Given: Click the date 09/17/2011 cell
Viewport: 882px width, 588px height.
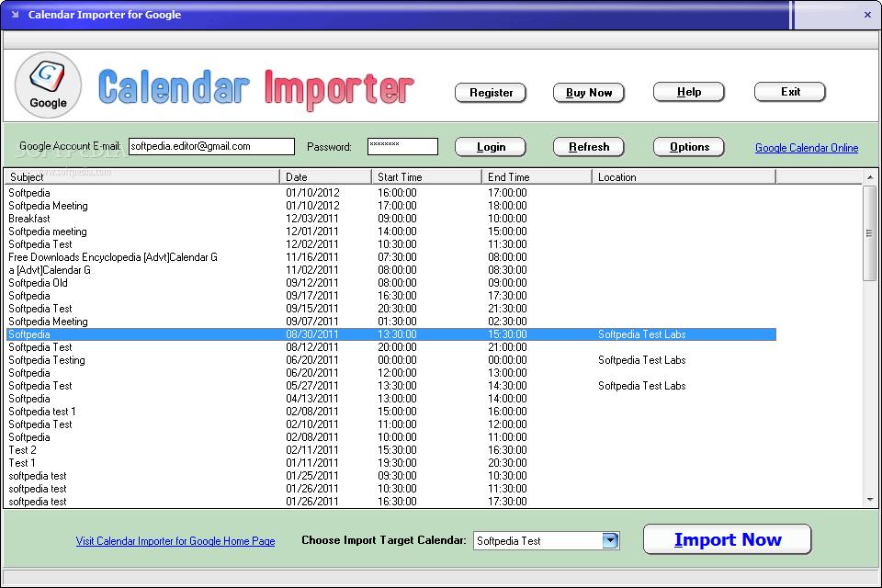Looking at the screenshot, I should [x=312, y=296].
